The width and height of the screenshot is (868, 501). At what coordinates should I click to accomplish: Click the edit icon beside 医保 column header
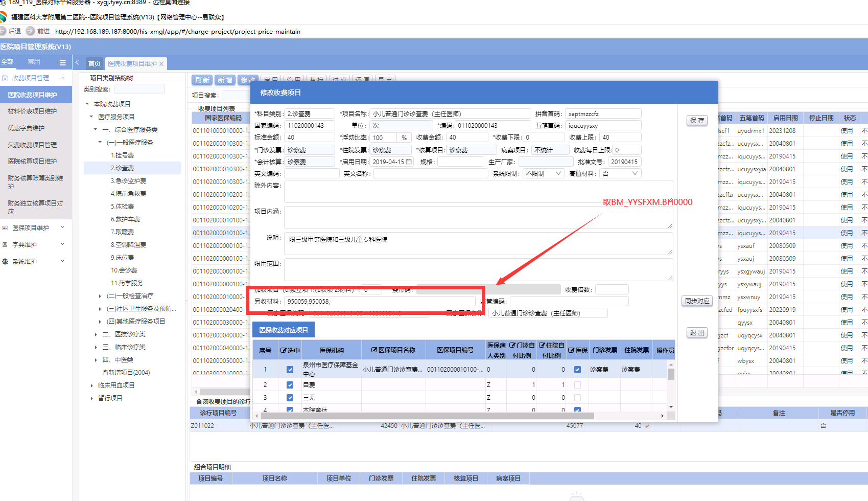[571, 351]
